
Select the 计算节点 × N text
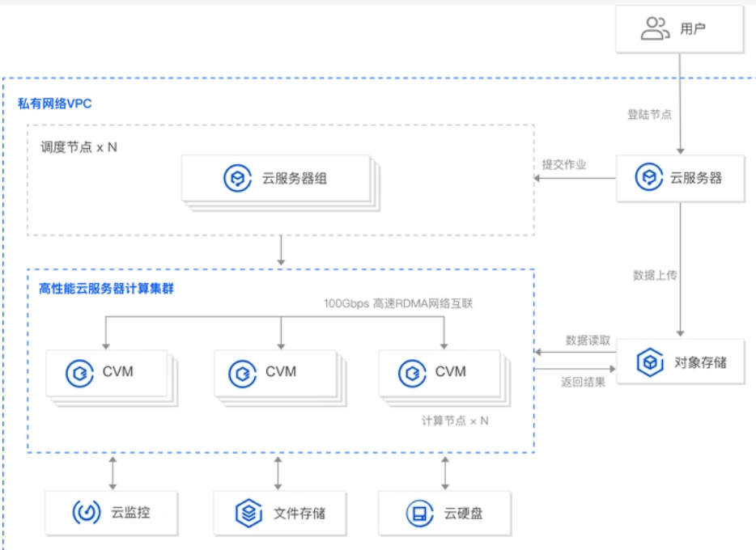(x=454, y=421)
